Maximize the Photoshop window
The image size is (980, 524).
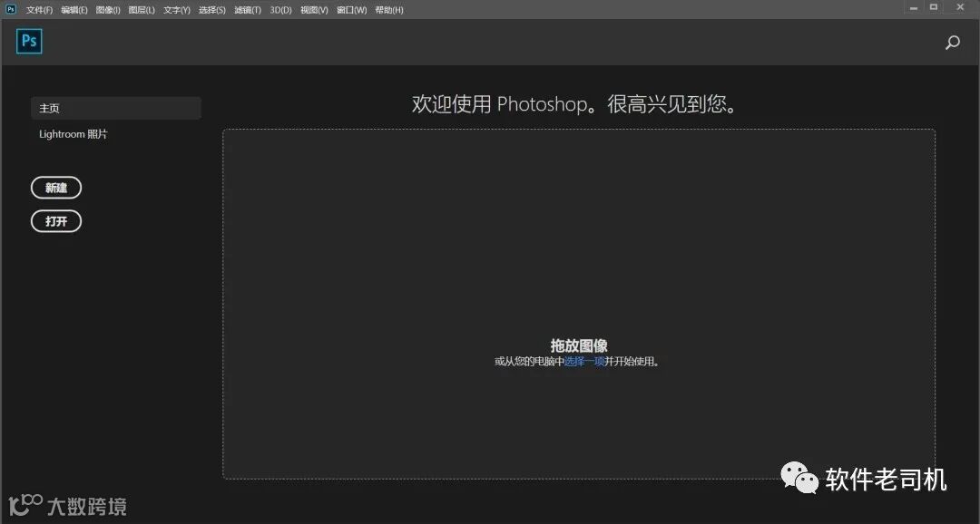coord(934,7)
